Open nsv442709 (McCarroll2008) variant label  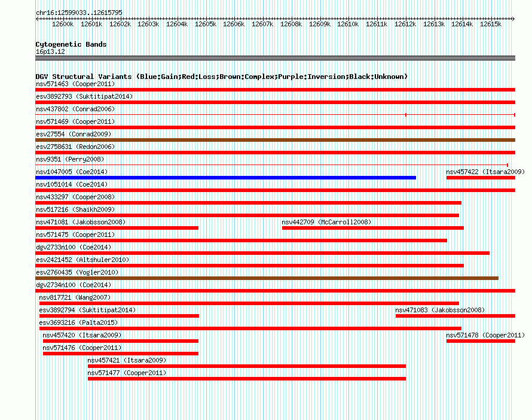pyautogui.click(x=326, y=222)
